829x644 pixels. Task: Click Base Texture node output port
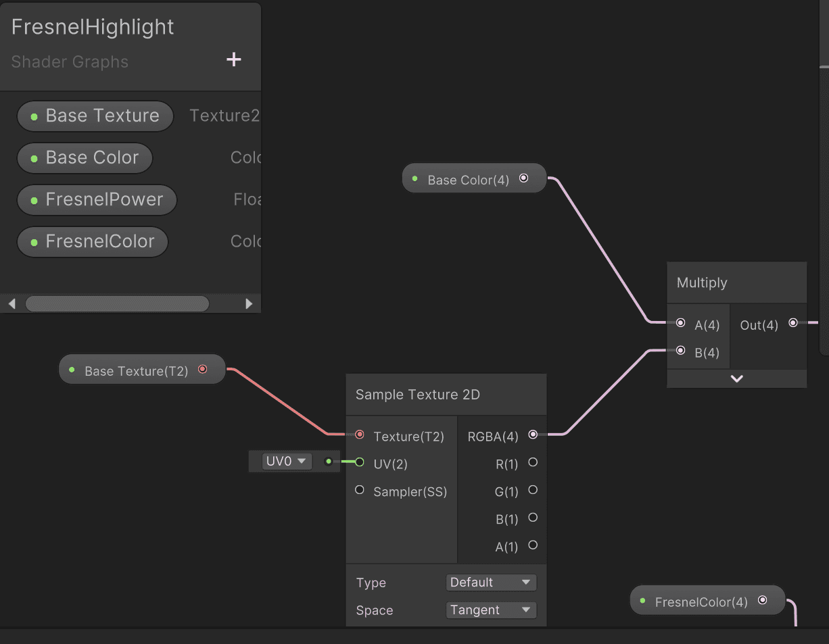(202, 369)
